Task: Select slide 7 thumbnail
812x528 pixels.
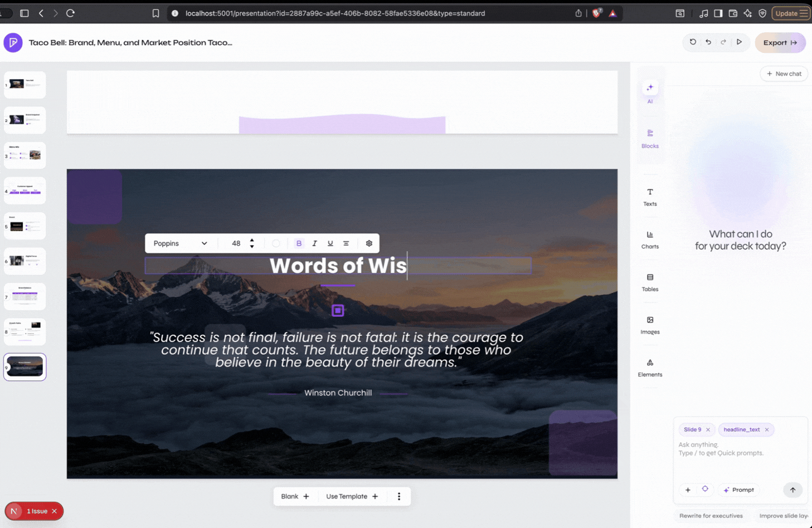Action: coord(25,296)
